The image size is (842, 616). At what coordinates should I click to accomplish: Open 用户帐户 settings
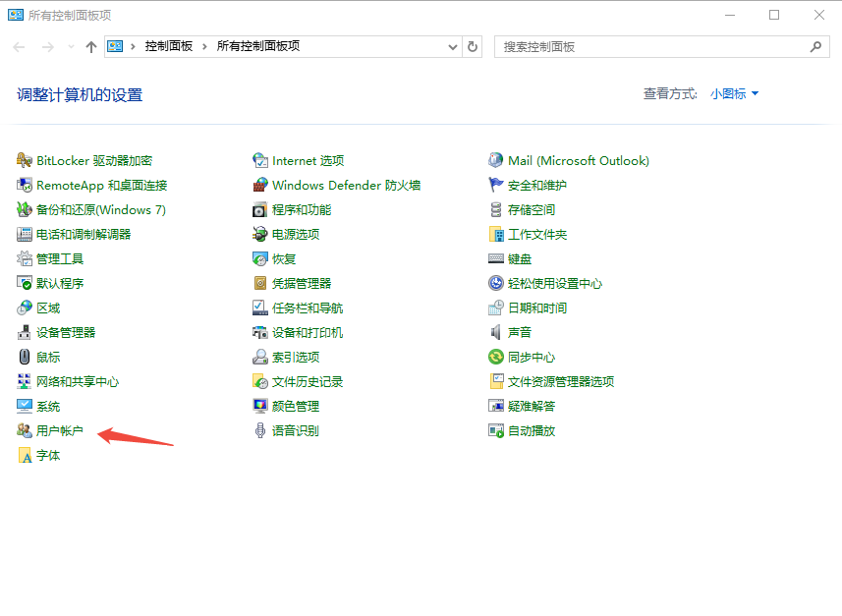[57, 430]
